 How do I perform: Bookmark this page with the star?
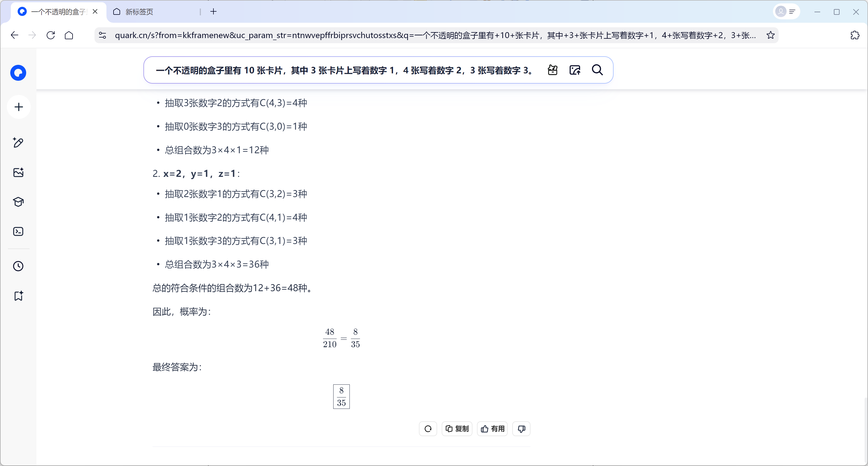click(x=770, y=35)
